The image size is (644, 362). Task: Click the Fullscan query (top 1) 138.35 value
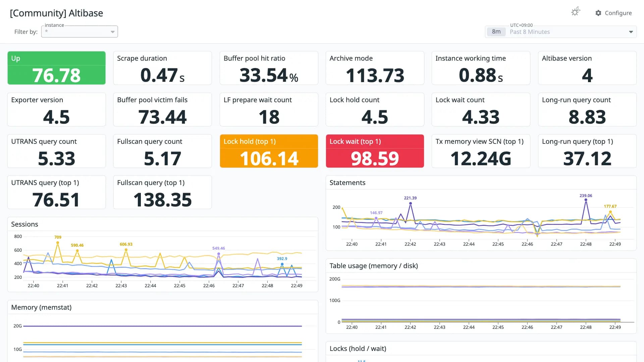tap(162, 200)
